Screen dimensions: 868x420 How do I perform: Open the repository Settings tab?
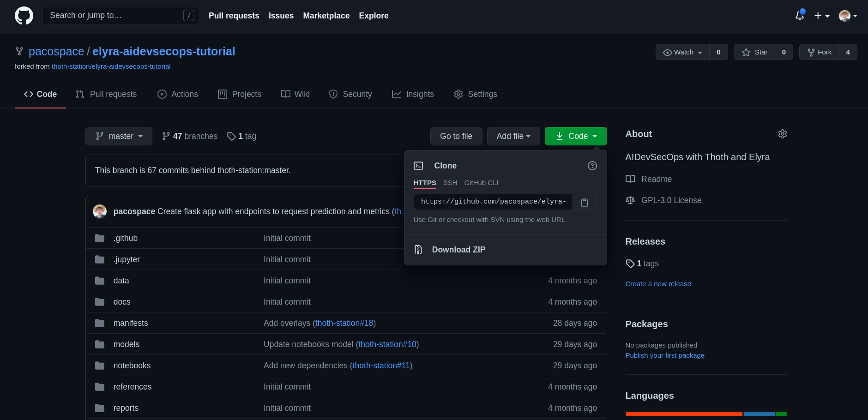[476, 94]
